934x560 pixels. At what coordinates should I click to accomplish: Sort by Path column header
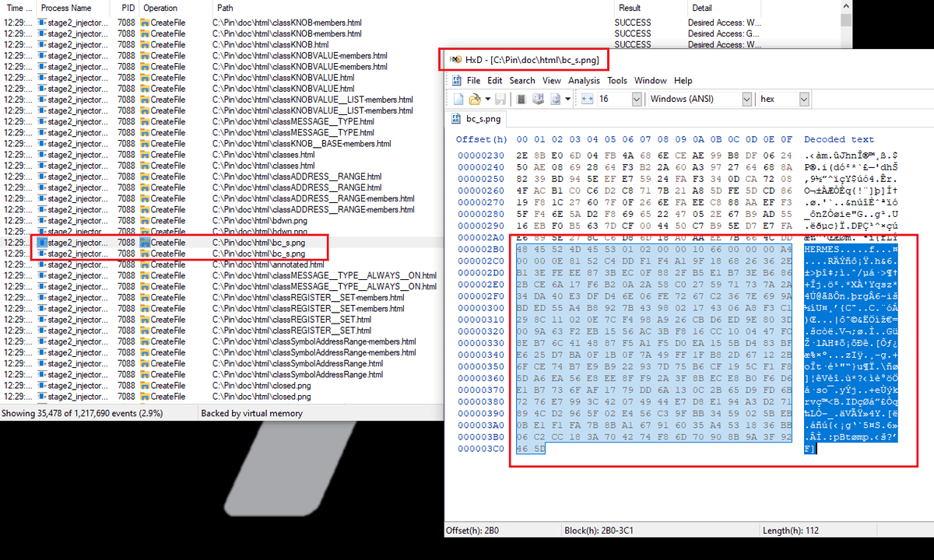coord(412,8)
